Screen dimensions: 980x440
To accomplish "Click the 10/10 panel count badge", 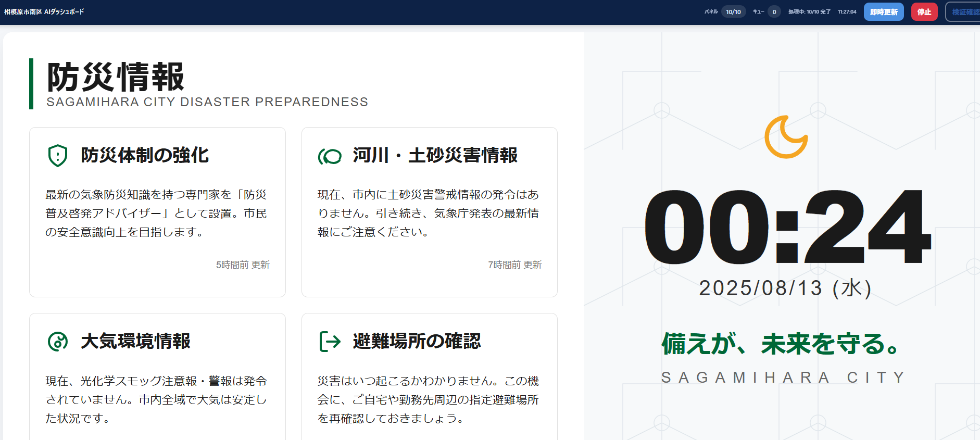I will click(x=733, y=12).
